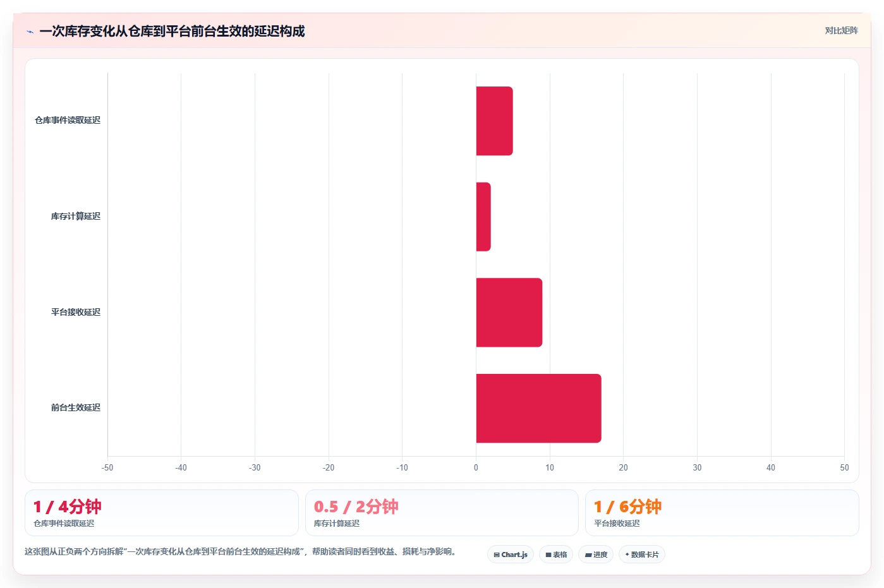Viewport: 884px width, 588px height.
Task: Click the description text beginning 这张图从正负两个方向
Action: (x=240, y=551)
